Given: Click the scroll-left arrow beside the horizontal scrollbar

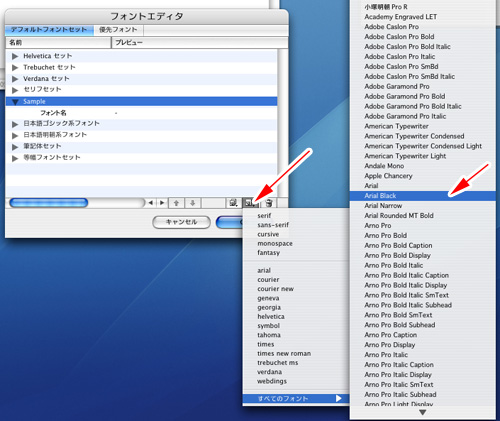Looking at the screenshot, I should coord(151,203).
